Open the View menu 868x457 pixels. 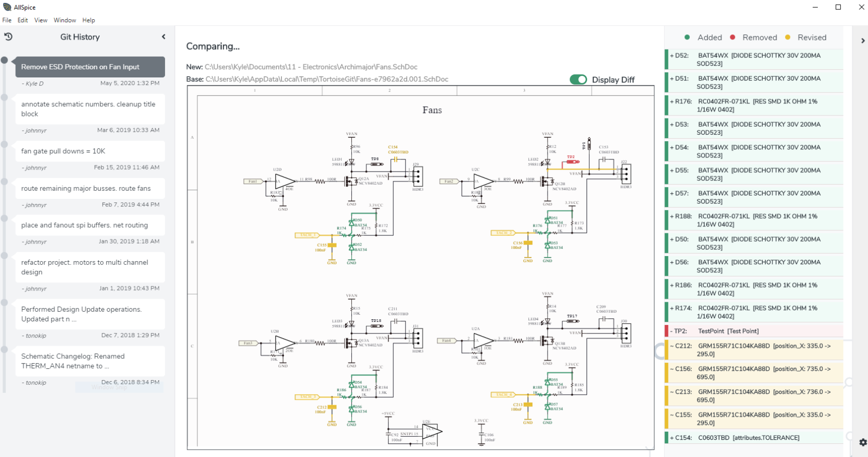pyautogui.click(x=40, y=20)
